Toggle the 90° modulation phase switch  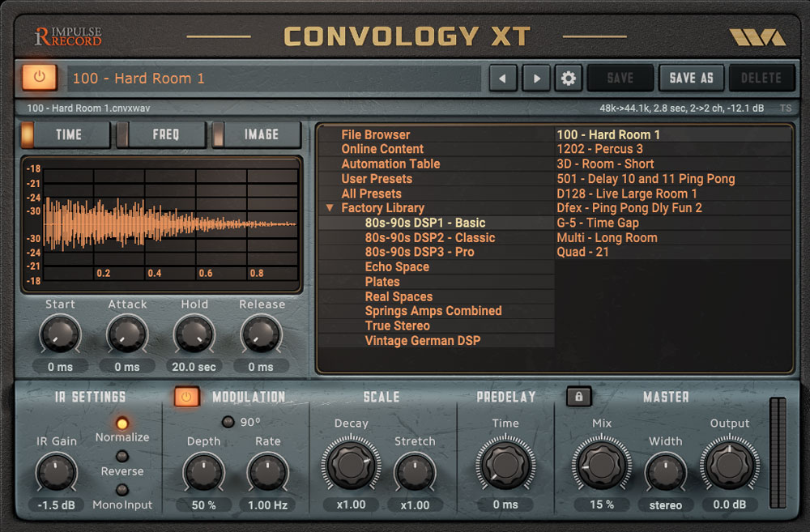point(228,422)
